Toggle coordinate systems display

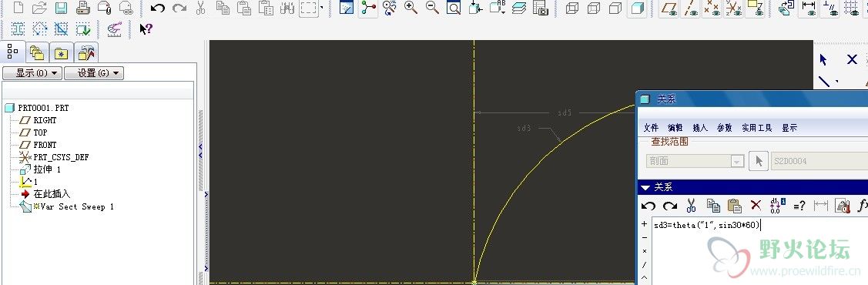click(733, 8)
